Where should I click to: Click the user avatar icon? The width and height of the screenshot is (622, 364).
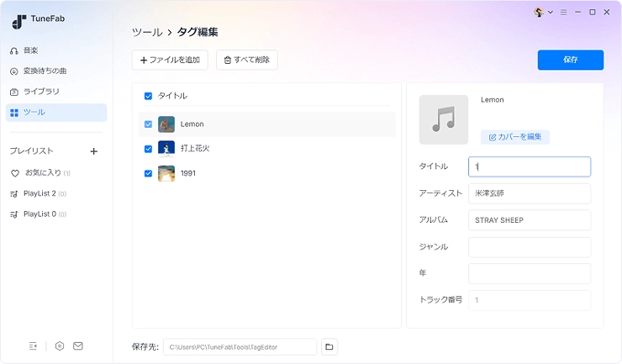[539, 13]
